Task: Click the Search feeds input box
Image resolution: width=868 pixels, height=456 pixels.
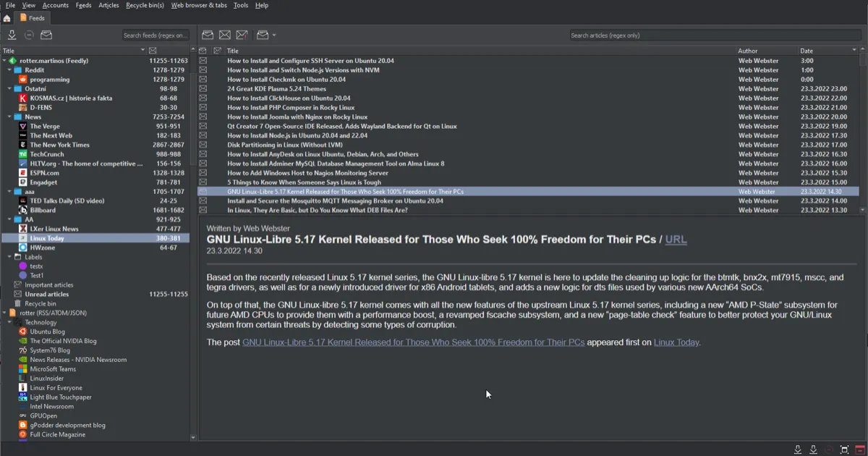Action: click(x=155, y=35)
